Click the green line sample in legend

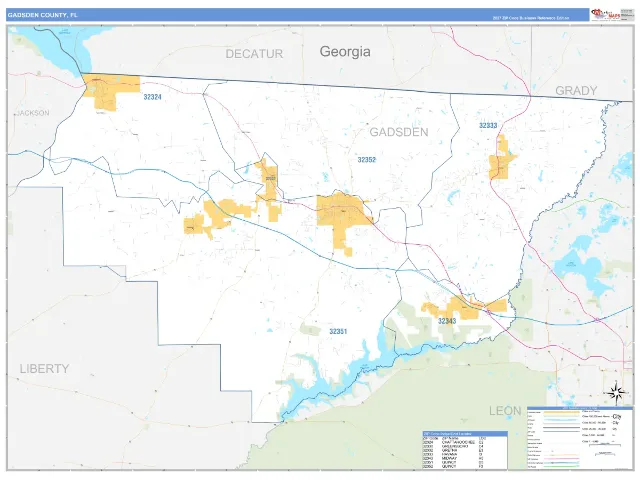pyautogui.click(x=562, y=467)
